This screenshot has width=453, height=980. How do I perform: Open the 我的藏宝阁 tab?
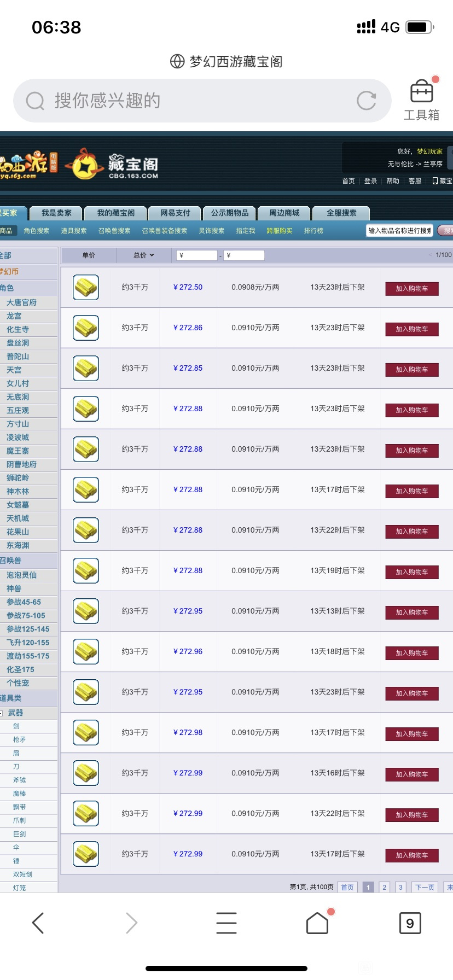(x=116, y=213)
